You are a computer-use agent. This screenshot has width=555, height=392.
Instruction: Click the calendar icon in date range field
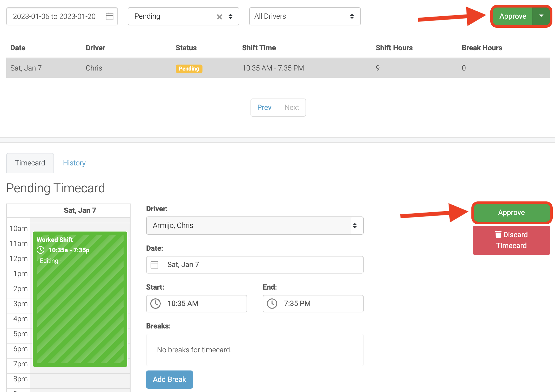110,16
